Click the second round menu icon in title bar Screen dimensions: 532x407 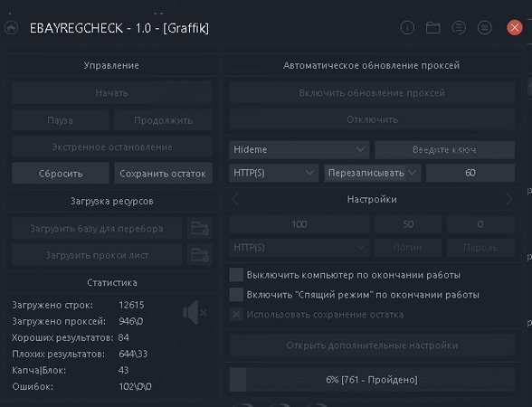(485, 28)
